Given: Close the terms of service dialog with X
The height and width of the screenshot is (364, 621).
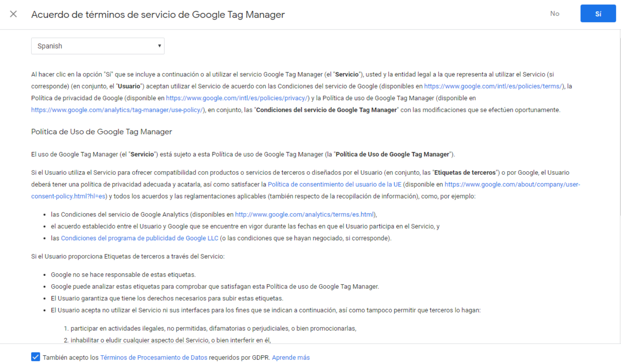Looking at the screenshot, I should [x=13, y=14].
